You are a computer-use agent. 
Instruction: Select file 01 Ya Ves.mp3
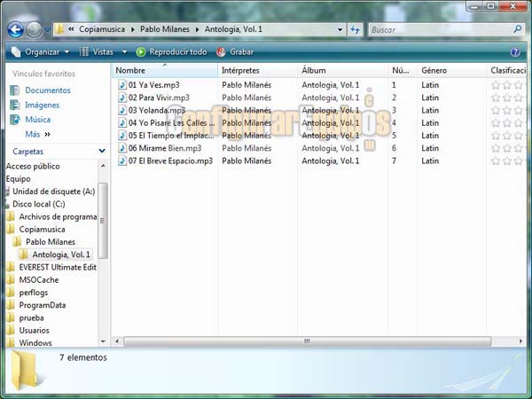point(153,85)
